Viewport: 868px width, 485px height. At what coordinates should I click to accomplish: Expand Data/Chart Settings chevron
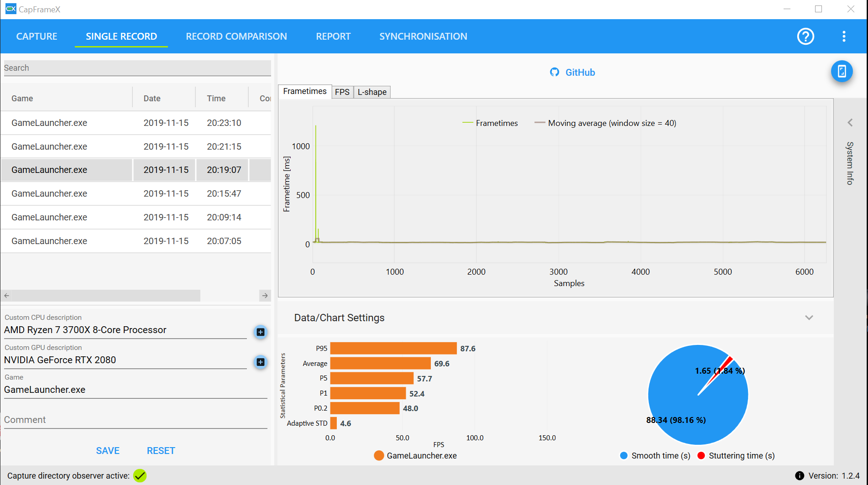809,318
